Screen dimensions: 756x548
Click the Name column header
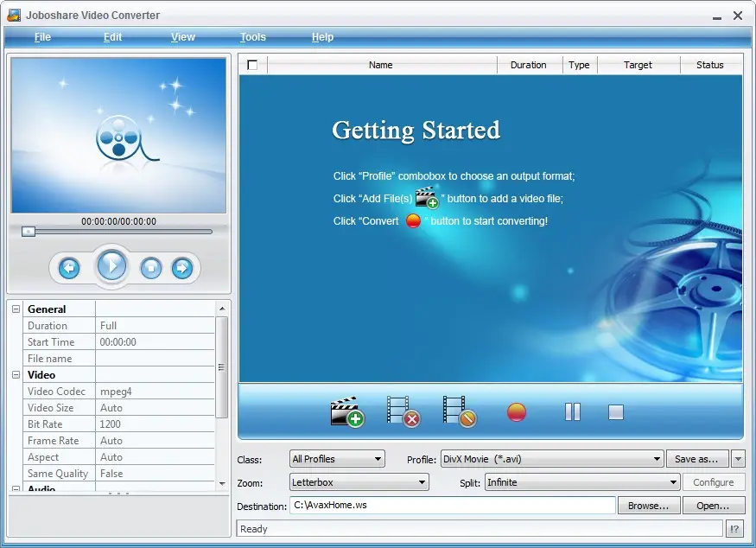point(381,65)
